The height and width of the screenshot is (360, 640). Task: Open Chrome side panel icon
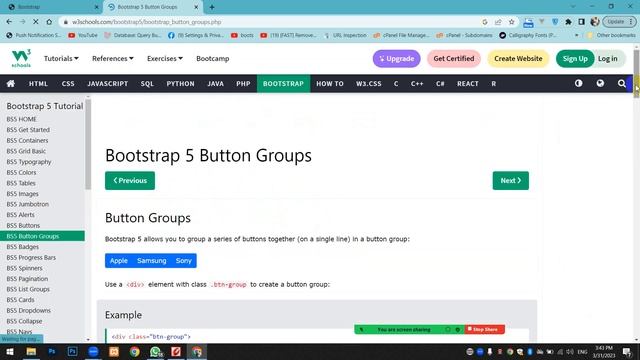[x=581, y=22]
